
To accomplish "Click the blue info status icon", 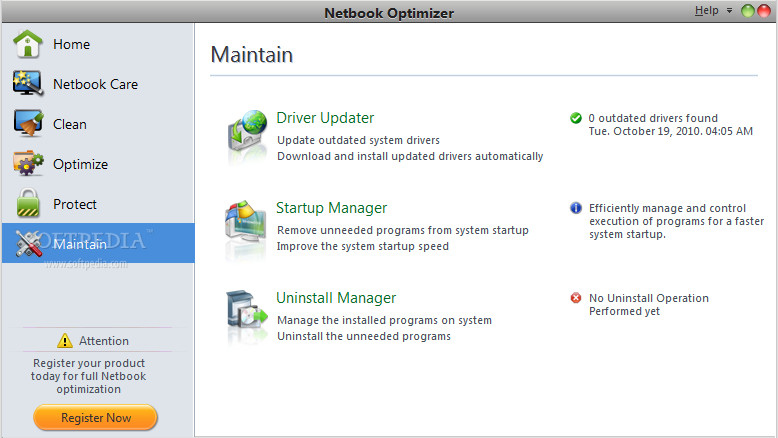I will click(x=576, y=208).
